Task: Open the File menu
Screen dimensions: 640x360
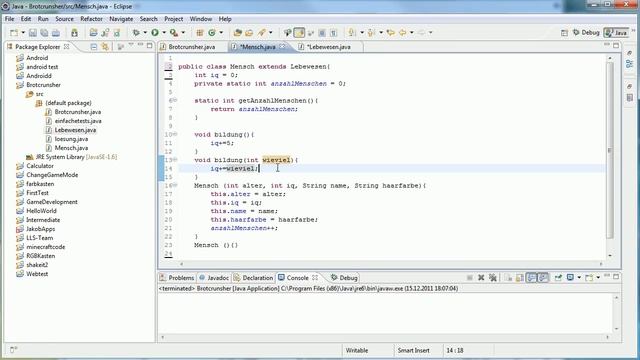Action: pos(9,19)
